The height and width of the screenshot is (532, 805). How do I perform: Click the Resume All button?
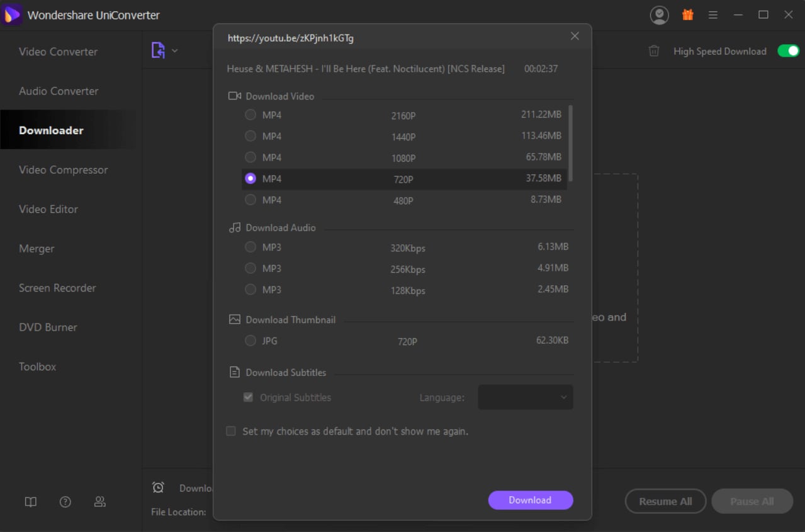665,501
